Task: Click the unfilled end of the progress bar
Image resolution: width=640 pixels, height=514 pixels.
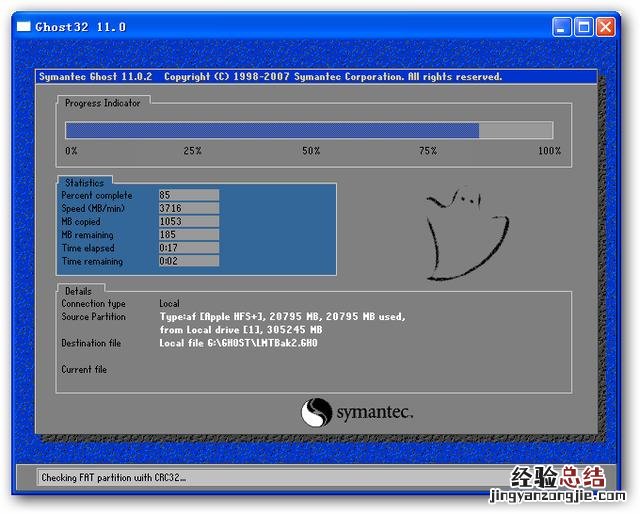Action: (x=515, y=130)
